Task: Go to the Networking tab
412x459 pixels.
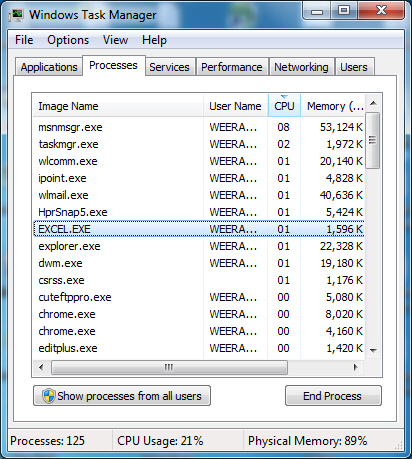Action: (301, 67)
